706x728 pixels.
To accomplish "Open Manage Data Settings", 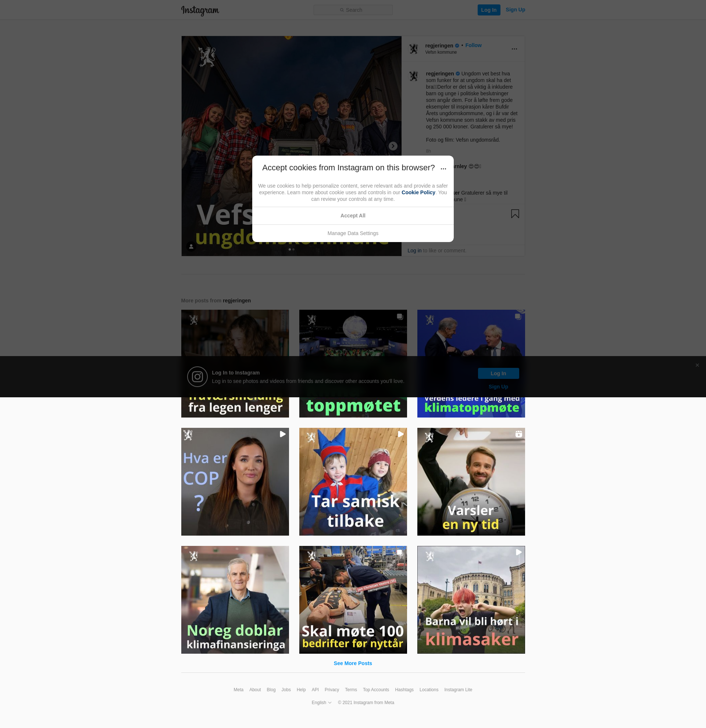I will (353, 233).
